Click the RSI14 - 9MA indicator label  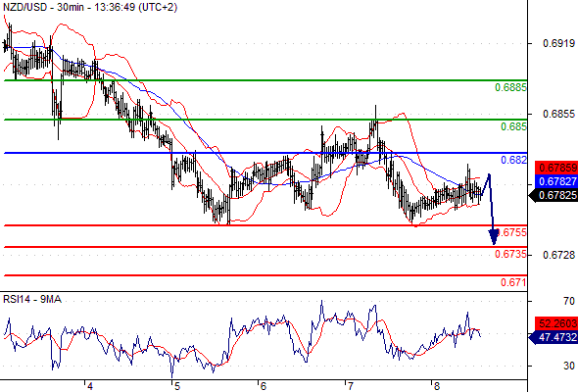[x=32, y=299]
